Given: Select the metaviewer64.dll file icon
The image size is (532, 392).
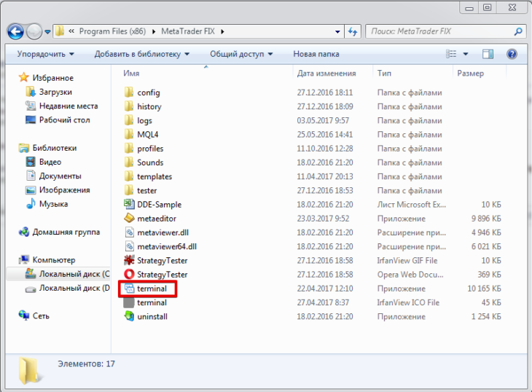Looking at the screenshot, I should 129,246.
